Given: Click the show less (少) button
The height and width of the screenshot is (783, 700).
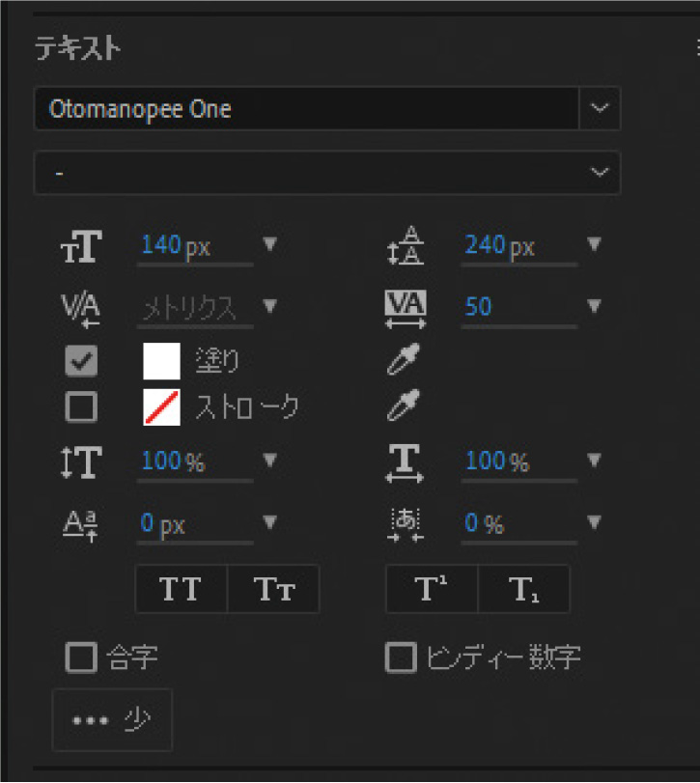Looking at the screenshot, I should pyautogui.click(x=112, y=720).
